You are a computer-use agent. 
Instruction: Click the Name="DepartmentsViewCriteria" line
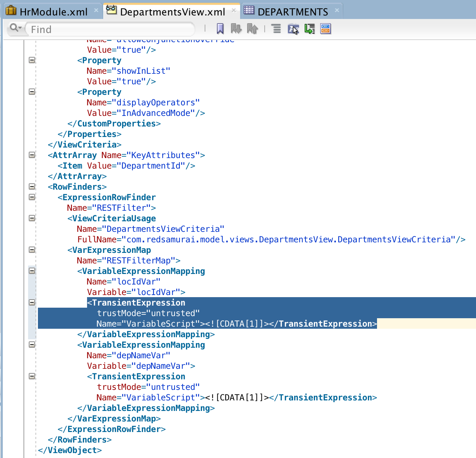(x=151, y=229)
